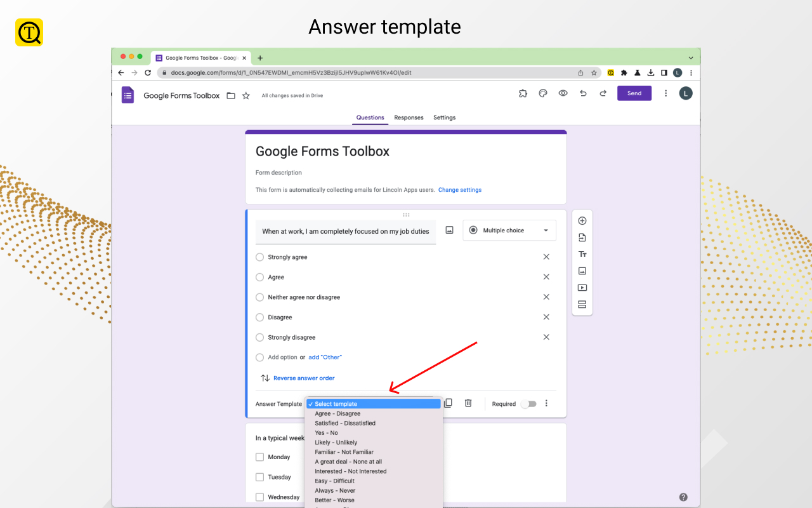
Task: Choose Yes - No template
Action: click(x=373, y=432)
